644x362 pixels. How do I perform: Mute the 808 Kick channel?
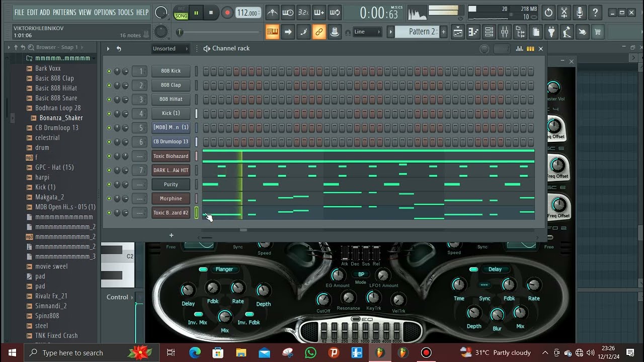click(109, 71)
